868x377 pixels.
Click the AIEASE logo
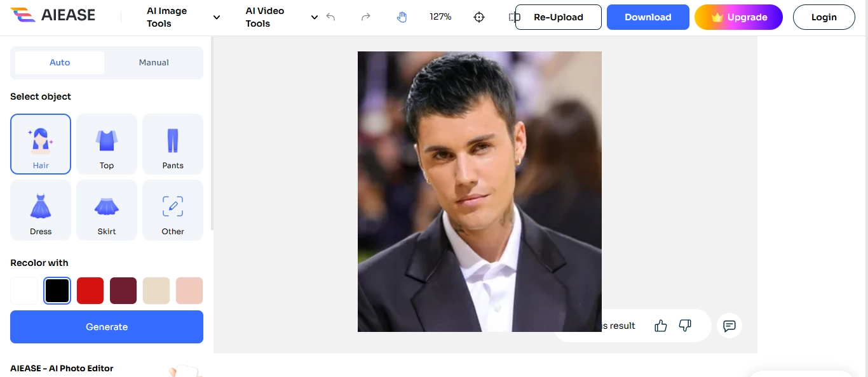53,16
